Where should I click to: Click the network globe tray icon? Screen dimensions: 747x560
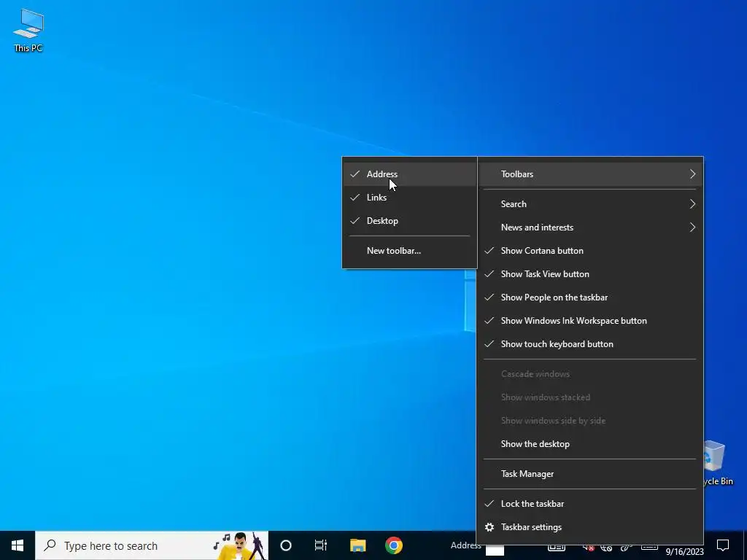pos(606,547)
